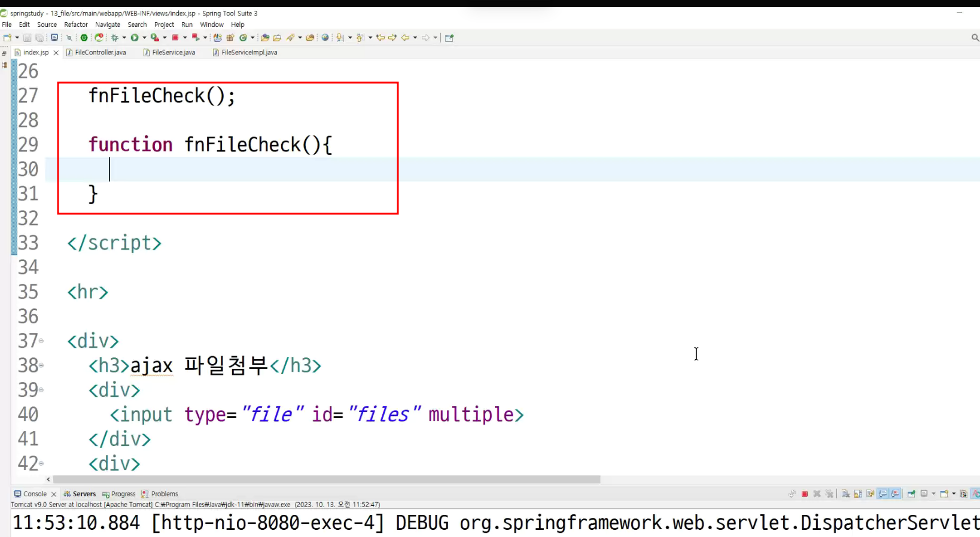Collapse the code fold at line 39

coord(41,390)
